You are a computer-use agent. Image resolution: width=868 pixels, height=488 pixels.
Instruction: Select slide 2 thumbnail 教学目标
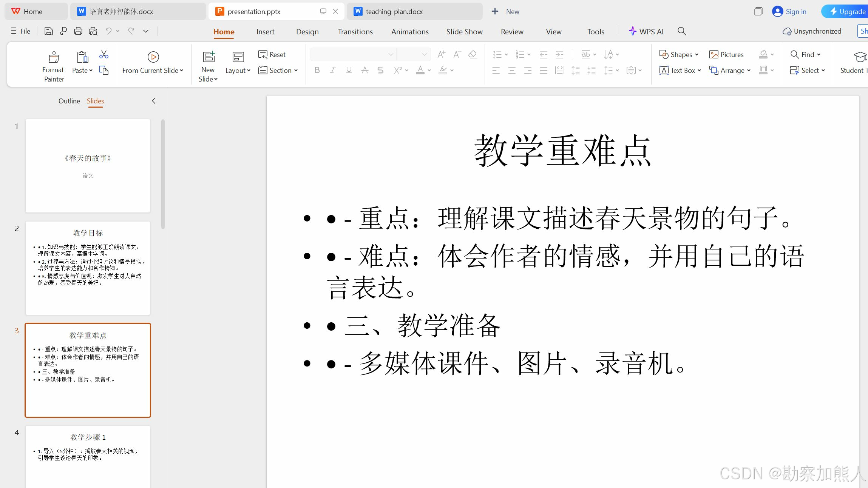88,268
